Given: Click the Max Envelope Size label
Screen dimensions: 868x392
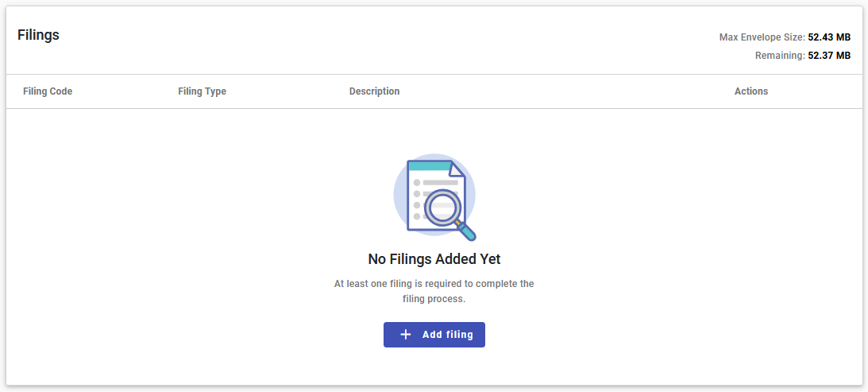Looking at the screenshot, I should 762,37.
